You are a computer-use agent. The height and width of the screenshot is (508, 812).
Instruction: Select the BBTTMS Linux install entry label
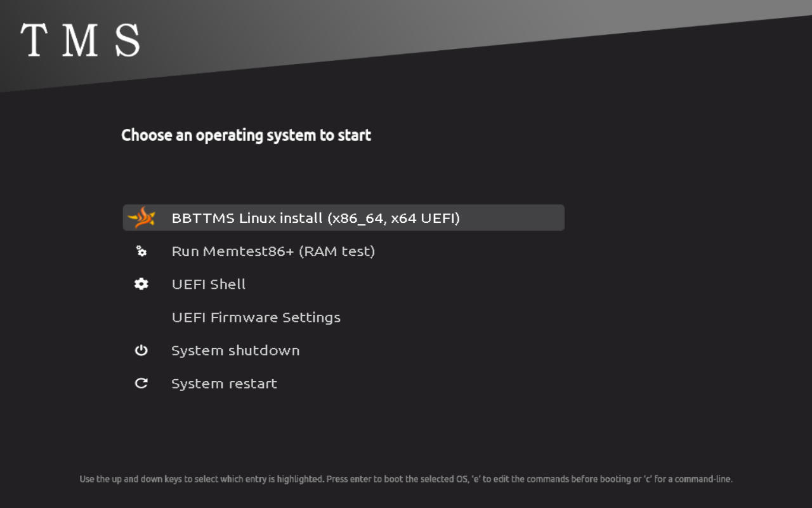click(247, 218)
